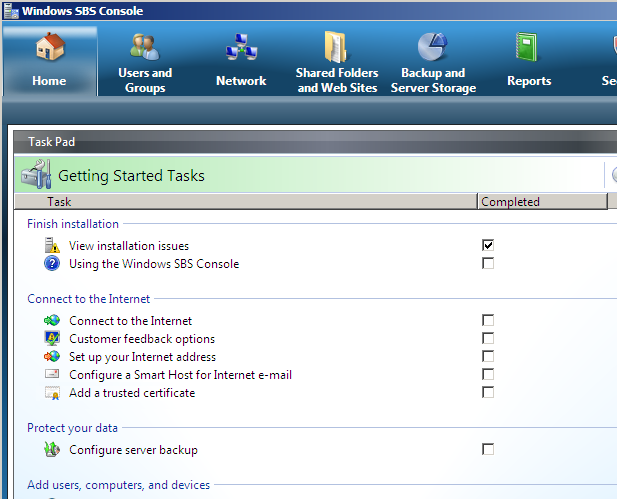This screenshot has width=617, height=499.
Task: Click the Users and Groups people icon
Action: (145, 47)
